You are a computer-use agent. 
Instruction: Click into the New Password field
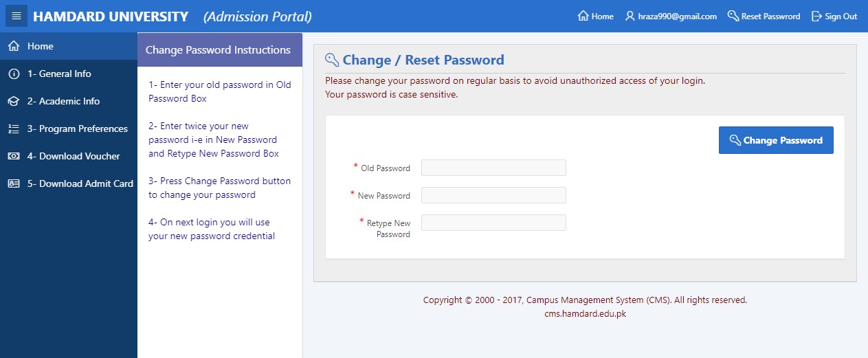[x=493, y=195]
